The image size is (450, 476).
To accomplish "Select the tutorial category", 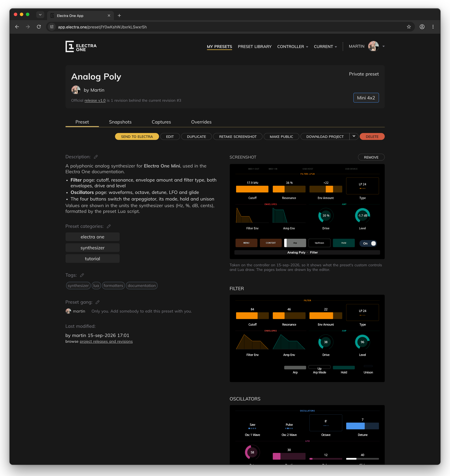I will click(x=92, y=259).
